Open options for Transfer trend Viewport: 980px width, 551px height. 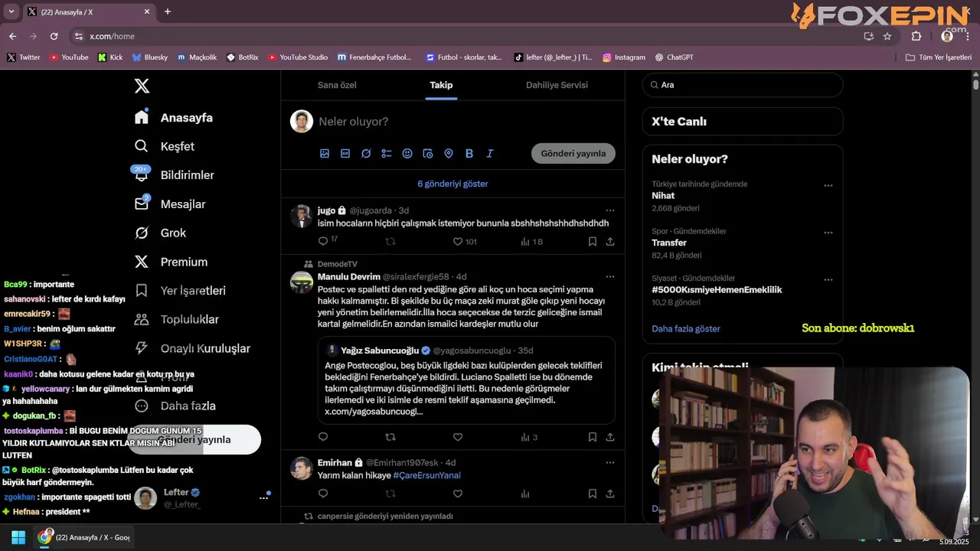828,233
